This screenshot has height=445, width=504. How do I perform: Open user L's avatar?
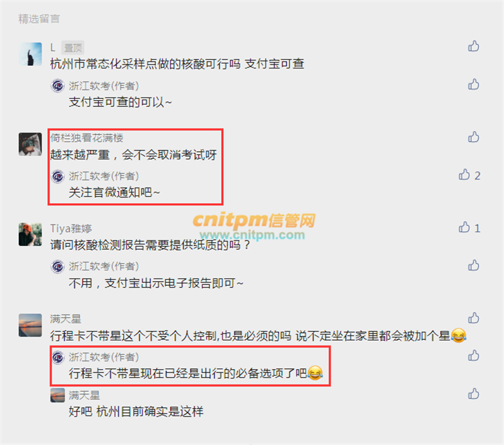pos(30,54)
